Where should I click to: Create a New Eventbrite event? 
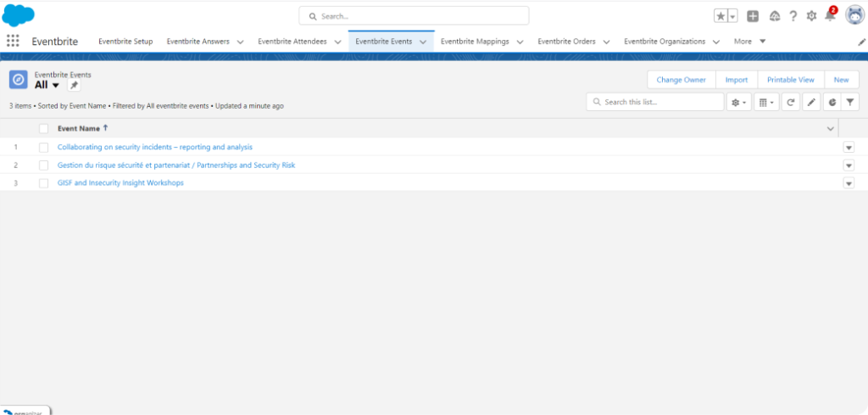pos(842,80)
